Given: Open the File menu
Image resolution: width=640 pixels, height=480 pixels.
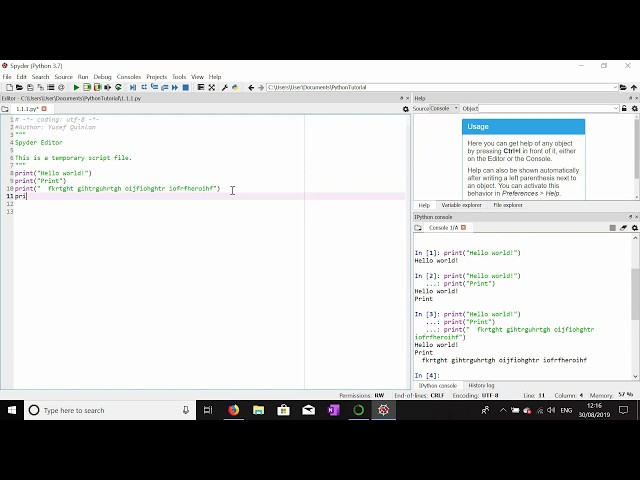Looking at the screenshot, I should click(x=7, y=77).
